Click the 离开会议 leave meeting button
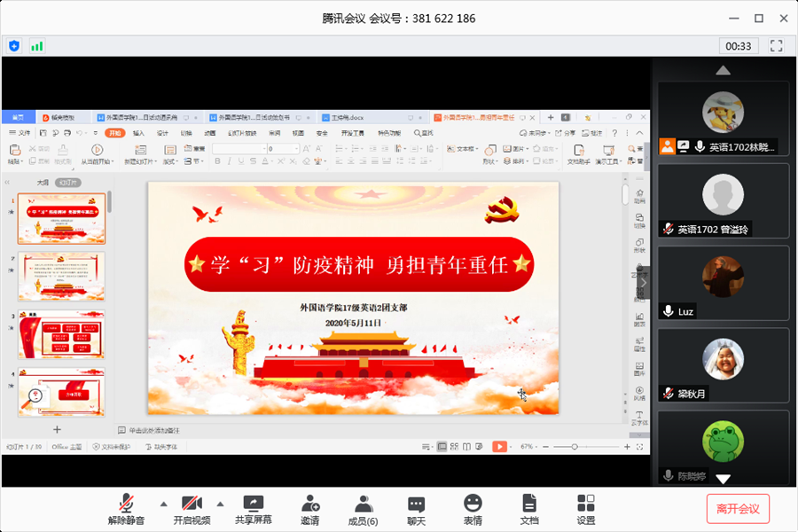Image resolution: width=798 pixels, height=532 pixels. (x=738, y=508)
